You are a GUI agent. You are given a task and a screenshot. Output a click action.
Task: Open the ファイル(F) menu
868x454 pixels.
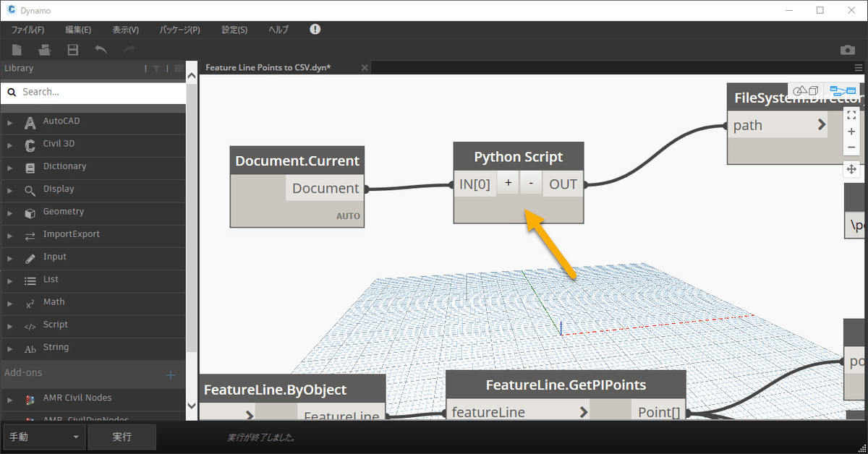[x=27, y=30]
